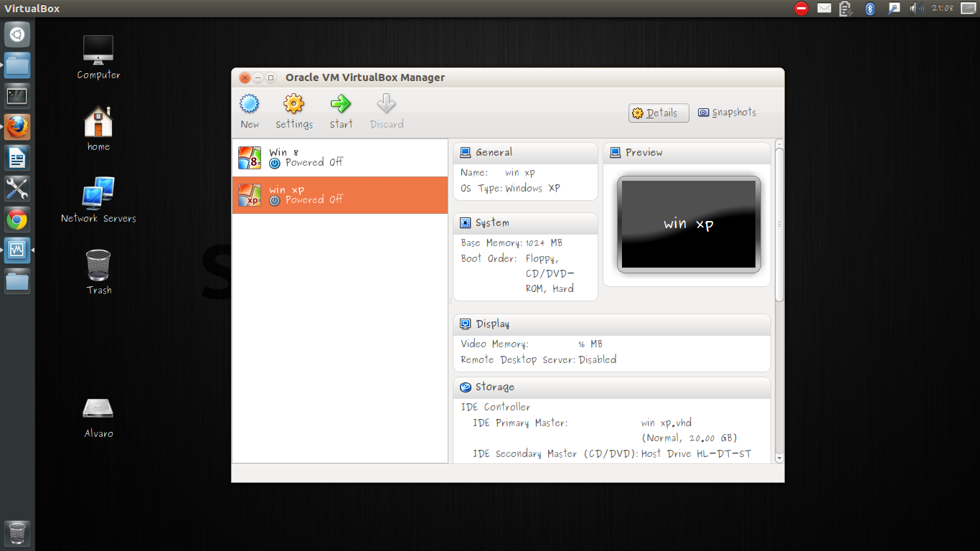Click the 'Video Memory:' label

point(494,344)
